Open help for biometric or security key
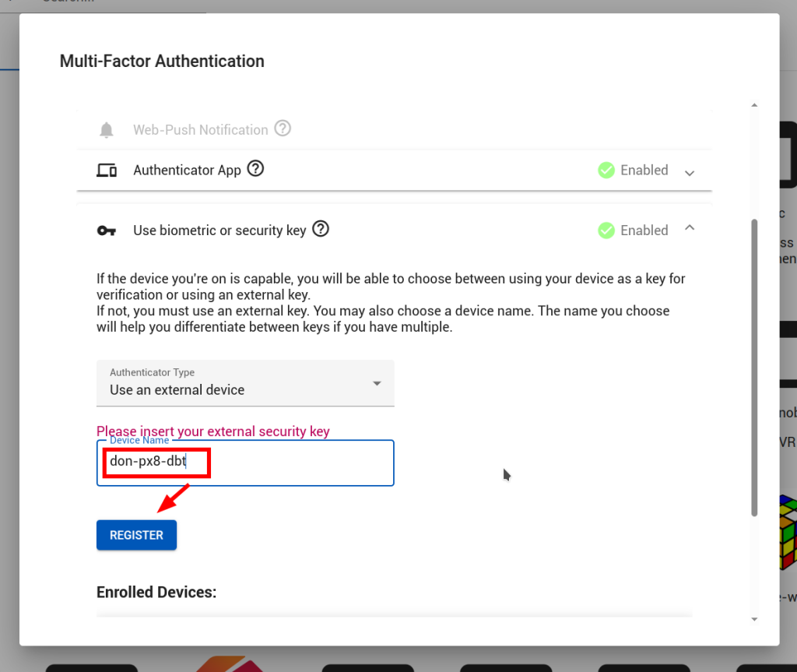This screenshot has width=797, height=672. [321, 229]
